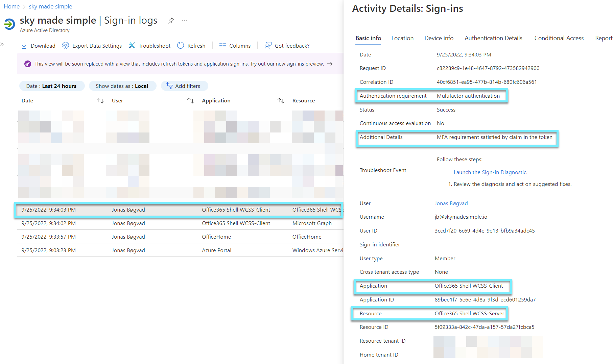Click the Export Data Settings gear icon
The width and height of the screenshot is (613, 364).
pyautogui.click(x=66, y=46)
